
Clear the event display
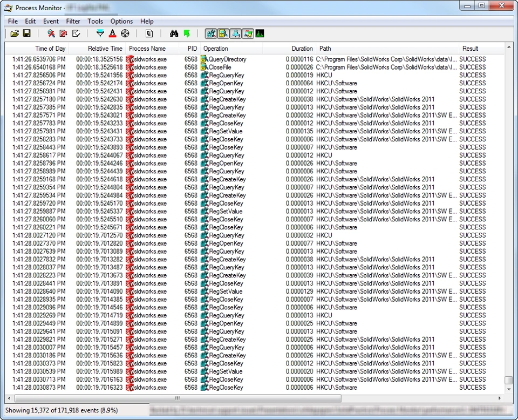click(76, 33)
